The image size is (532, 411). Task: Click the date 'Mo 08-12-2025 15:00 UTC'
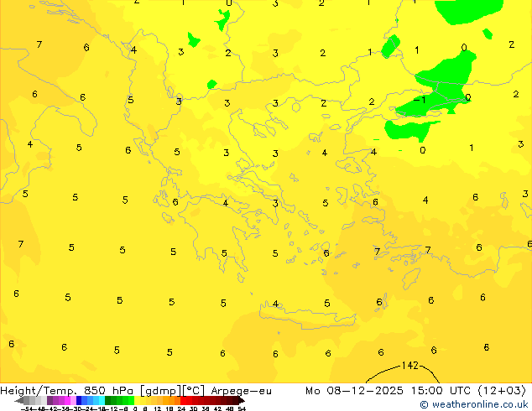click(388, 391)
